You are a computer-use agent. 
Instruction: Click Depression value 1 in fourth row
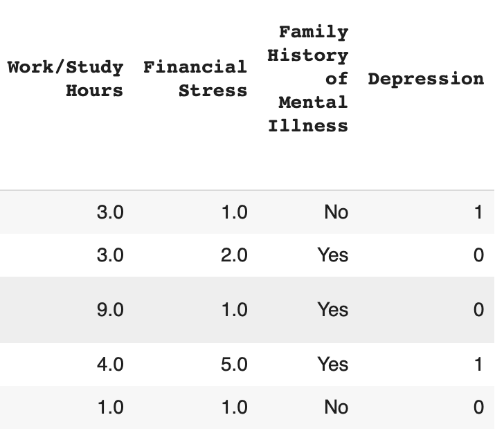(478, 365)
